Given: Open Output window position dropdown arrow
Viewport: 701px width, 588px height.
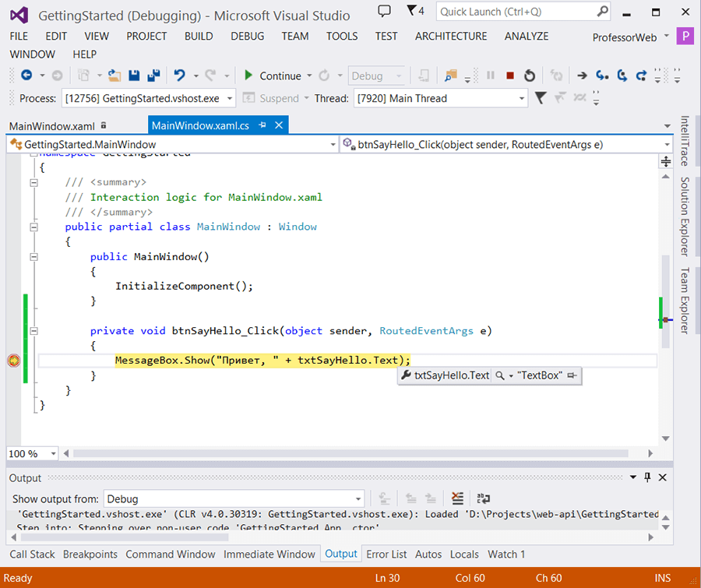Looking at the screenshot, I should click(x=633, y=477).
